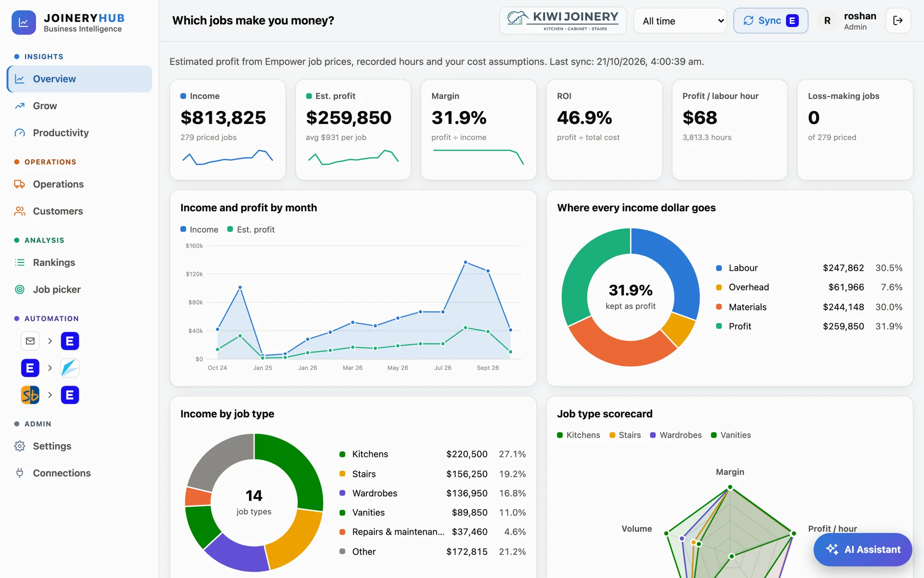Click the Empower E icon beside the envelope
Viewport: 924px width, 578px height.
pyautogui.click(x=70, y=341)
